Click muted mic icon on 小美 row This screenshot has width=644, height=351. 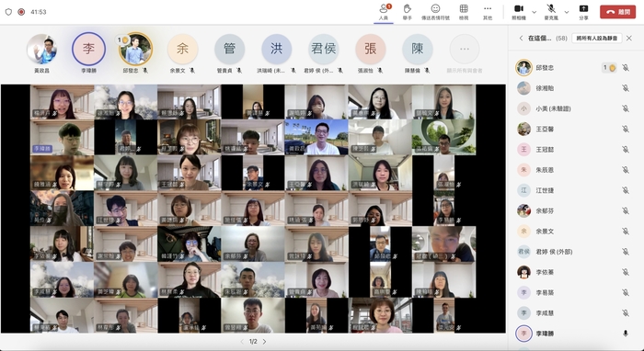[x=625, y=108]
